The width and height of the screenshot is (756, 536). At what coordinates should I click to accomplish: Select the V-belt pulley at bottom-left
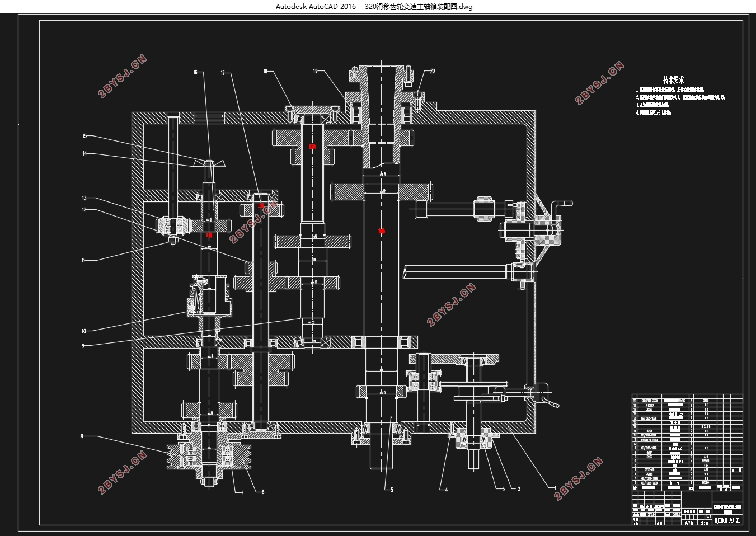pos(210,455)
